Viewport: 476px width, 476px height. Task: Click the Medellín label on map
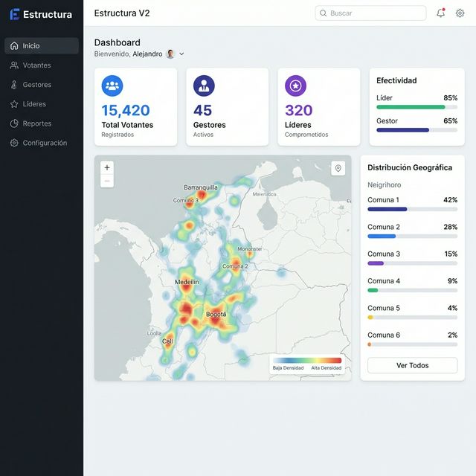[x=187, y=282]
